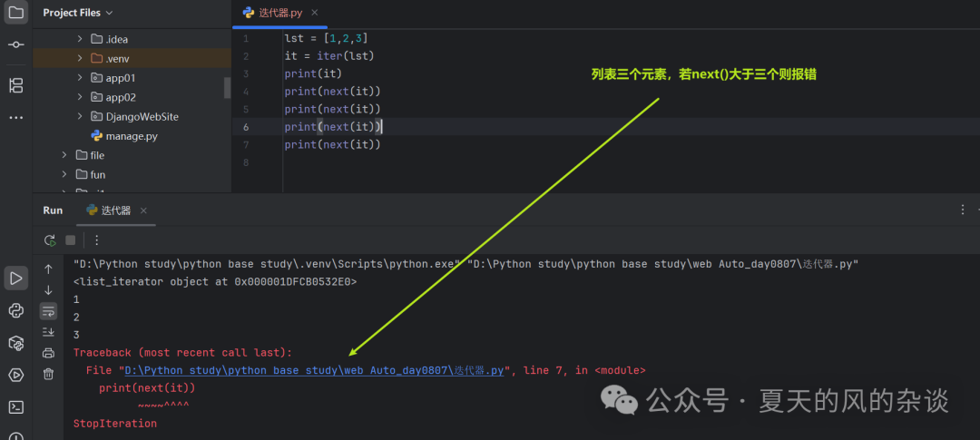Open manage.py in project tree

click(132, 135)
